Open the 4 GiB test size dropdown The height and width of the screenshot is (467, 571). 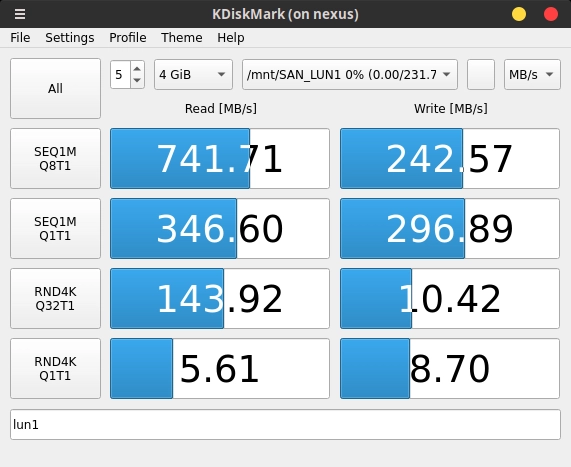point(193,75)
